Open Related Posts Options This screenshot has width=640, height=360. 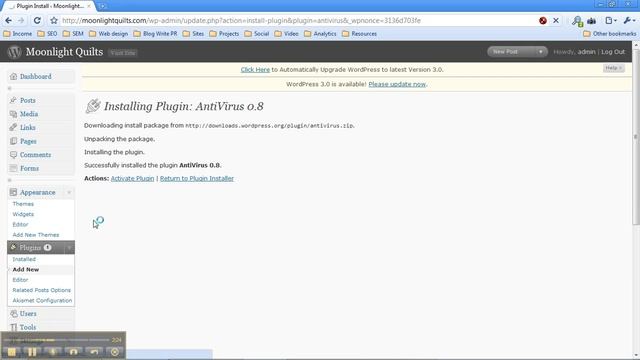coord(41,290)
